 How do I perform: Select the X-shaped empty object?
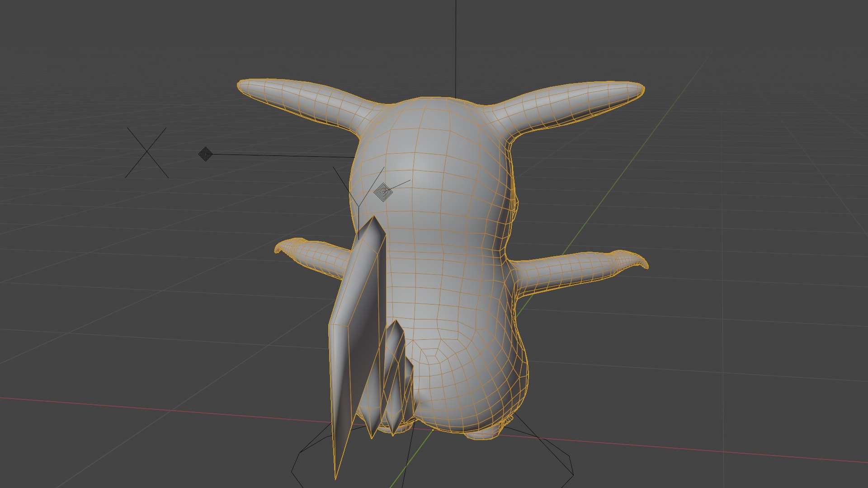[x=147, y=153]
